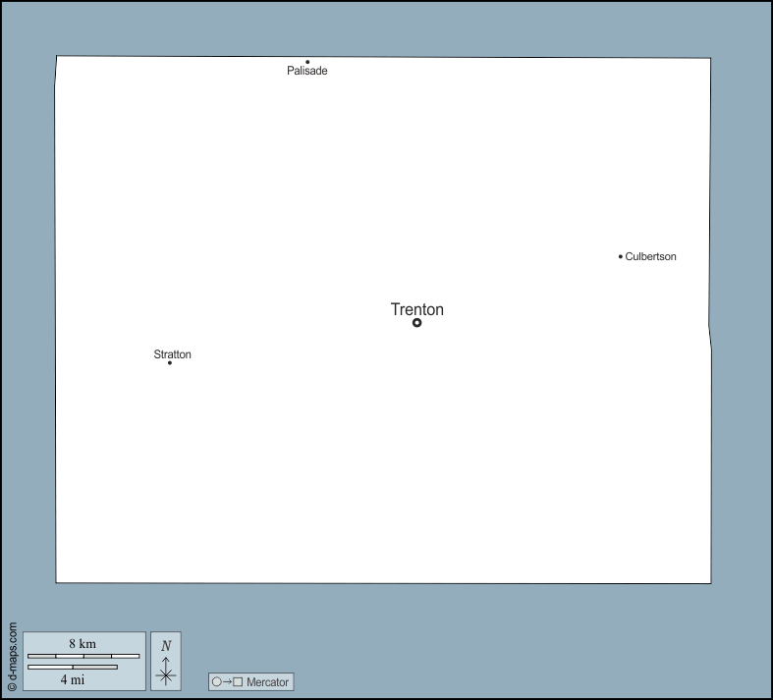Screen dimensions: 773x700
Task: Click the Stratton town dot
Action: [x=170, y=363]
